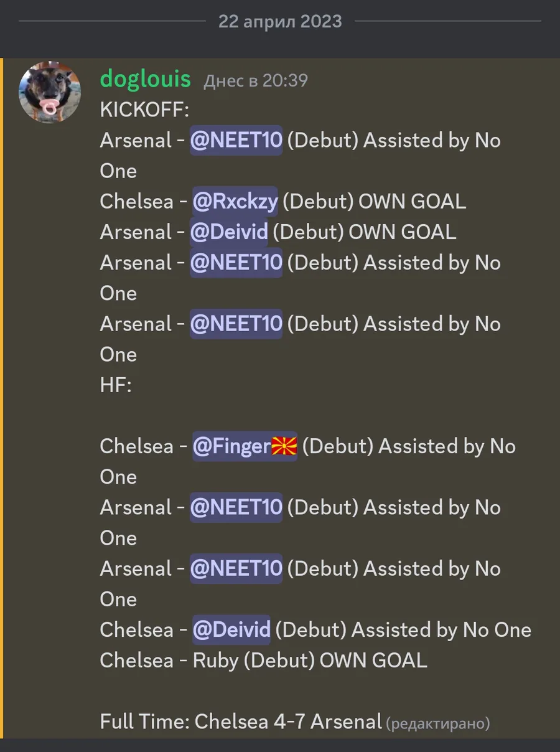Open the @NEET10 mention directly under KICKOFF
Image resolution: width=560 pixels, height=752 pixels.
(x=236, y=140)
